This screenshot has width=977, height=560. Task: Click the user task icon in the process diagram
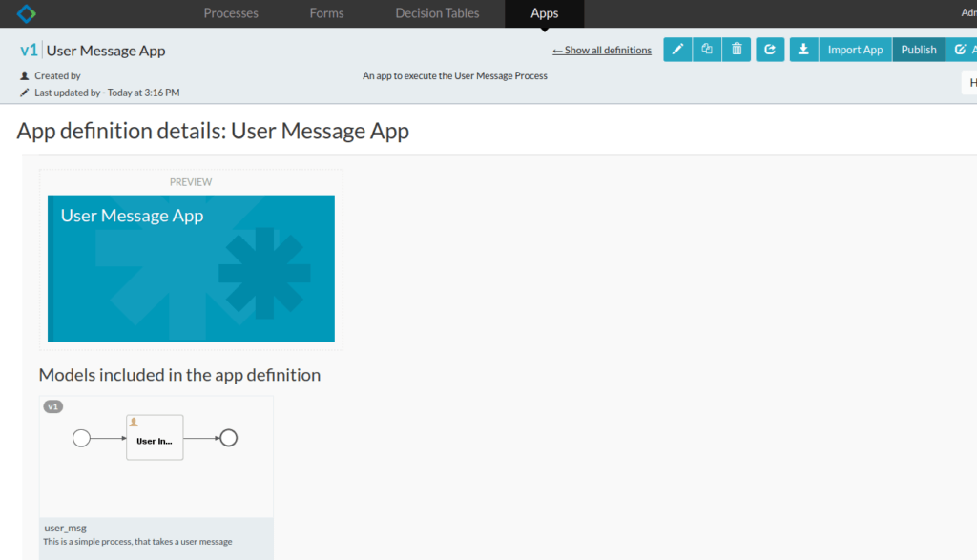134,420
